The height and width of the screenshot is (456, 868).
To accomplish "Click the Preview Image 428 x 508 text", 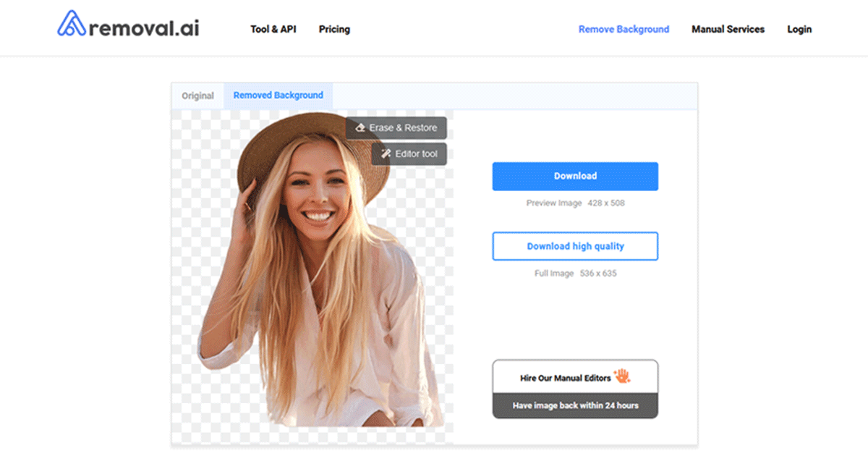I will point(575,203).
